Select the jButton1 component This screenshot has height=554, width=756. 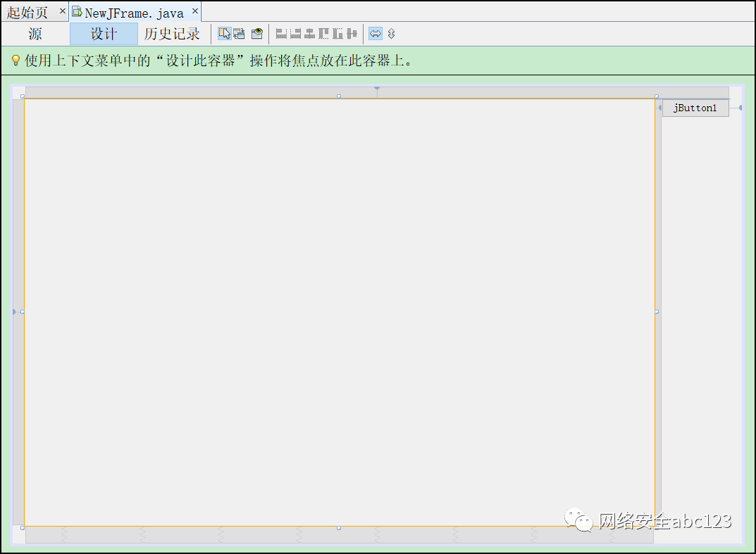point(695,108)
